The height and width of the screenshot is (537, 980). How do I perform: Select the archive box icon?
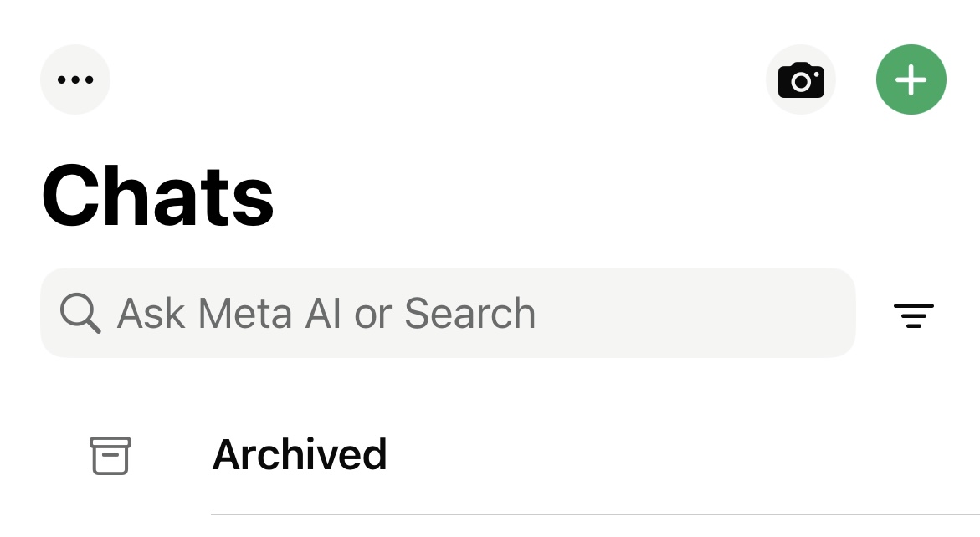(x=110, y=456)
